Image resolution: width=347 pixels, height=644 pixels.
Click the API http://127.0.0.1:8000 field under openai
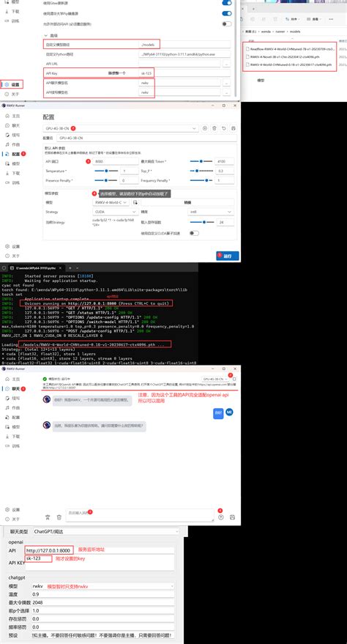[100, 550]
